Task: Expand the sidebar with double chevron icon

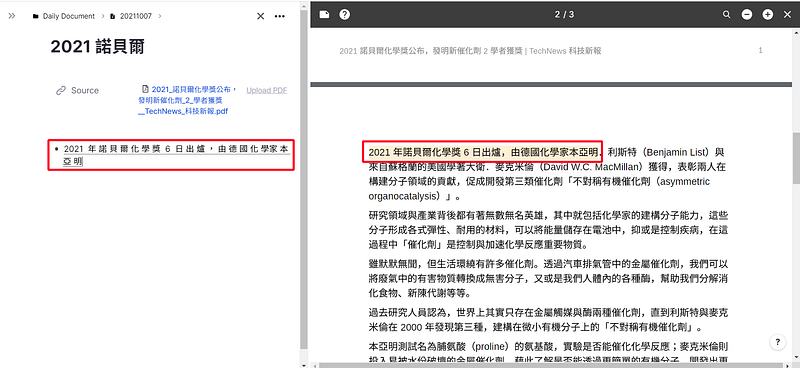Action: (x=12, y=16)
